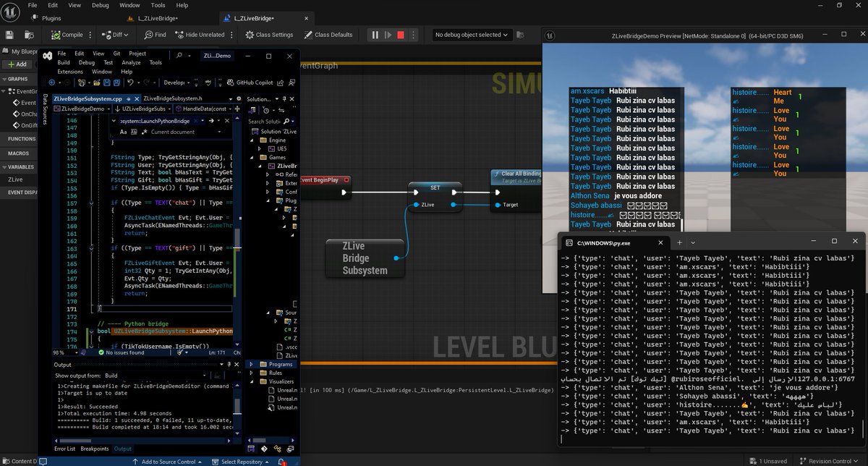
Task: Open the Breakpoints tab
Action: [95, 449]
